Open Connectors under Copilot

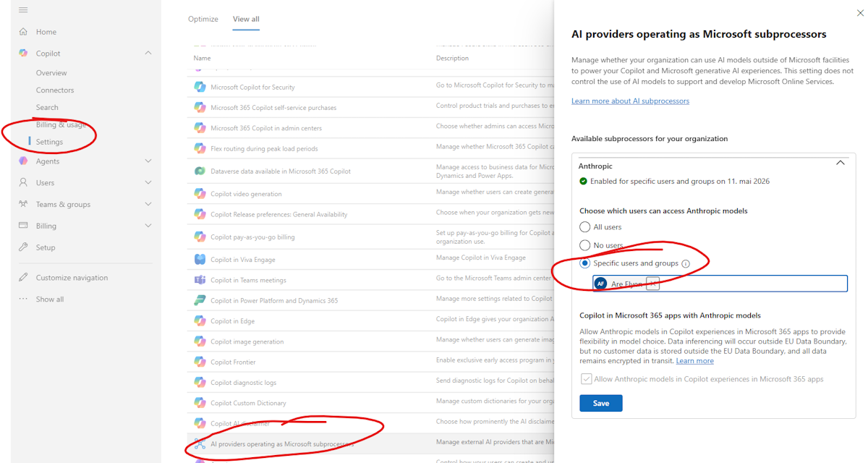pos(55,90)
